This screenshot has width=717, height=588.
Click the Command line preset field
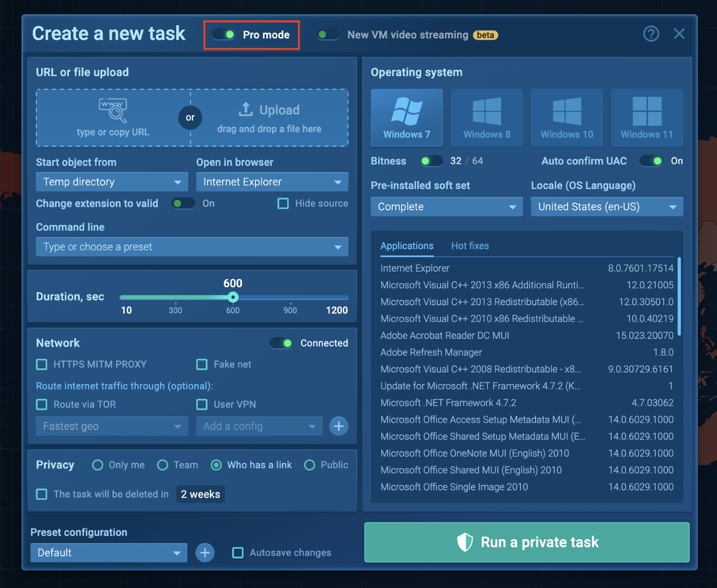(192, 246)
